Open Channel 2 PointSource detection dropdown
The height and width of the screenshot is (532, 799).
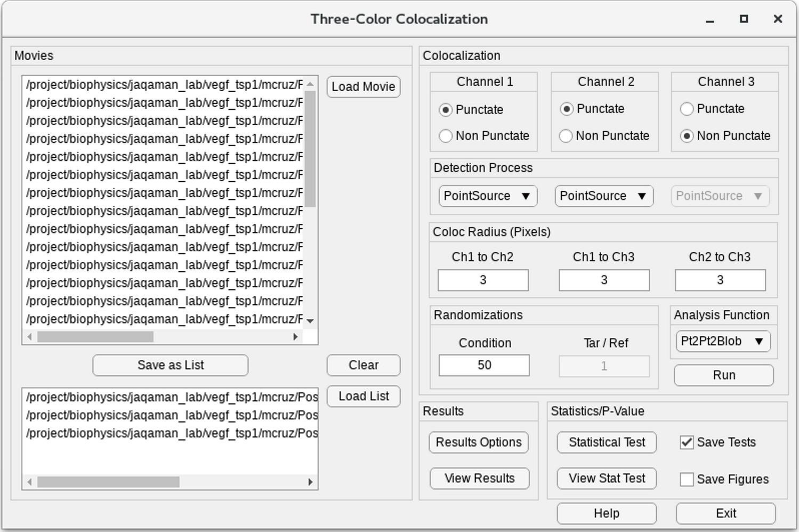[603, 196]
